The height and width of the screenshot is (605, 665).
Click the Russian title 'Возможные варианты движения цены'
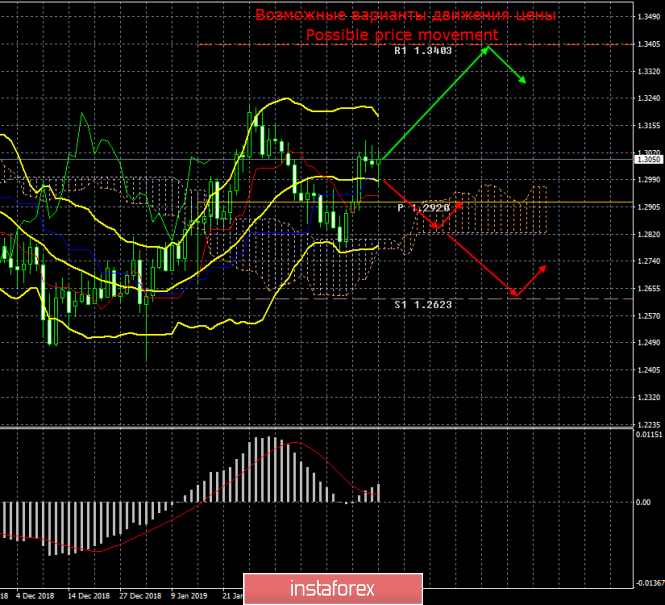[x=405, y=15]
